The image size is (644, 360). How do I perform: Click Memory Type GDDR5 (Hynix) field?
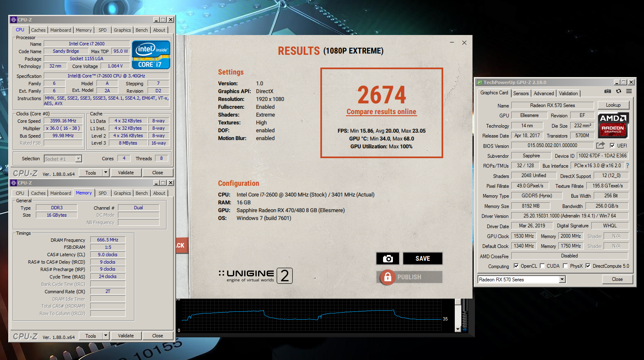tap(537, 196)
